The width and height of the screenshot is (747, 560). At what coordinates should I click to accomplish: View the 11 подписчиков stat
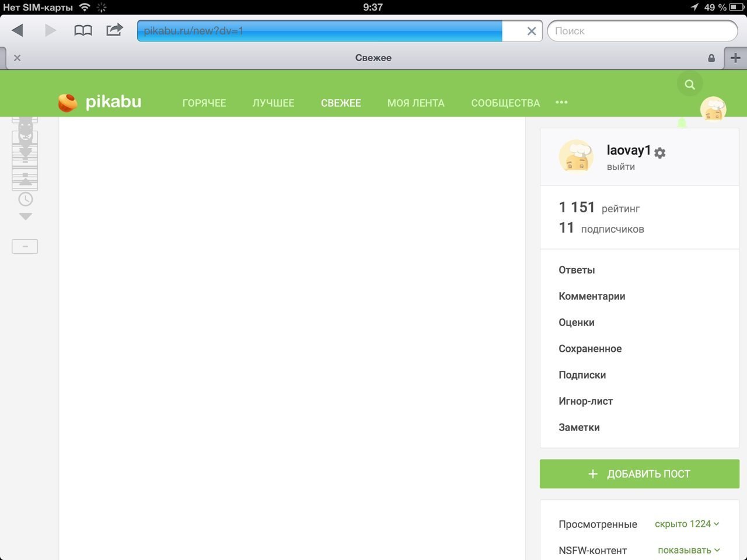(x=601, y=228)
